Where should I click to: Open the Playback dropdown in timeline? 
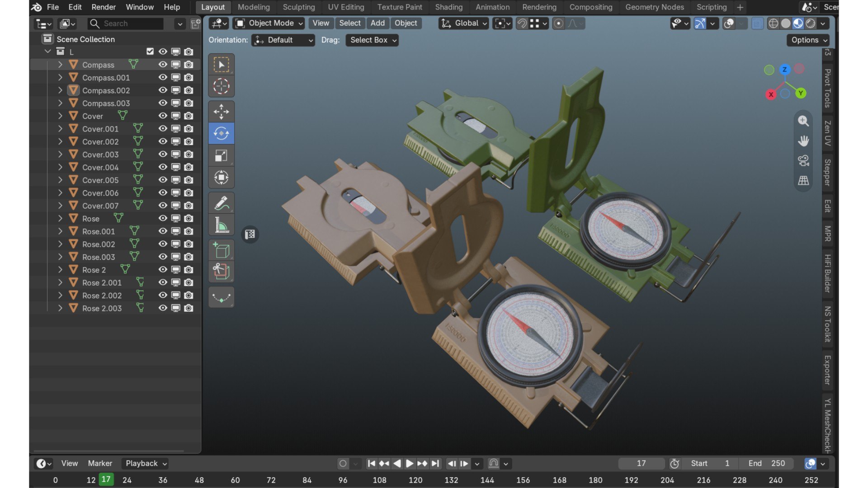(145, 464)
